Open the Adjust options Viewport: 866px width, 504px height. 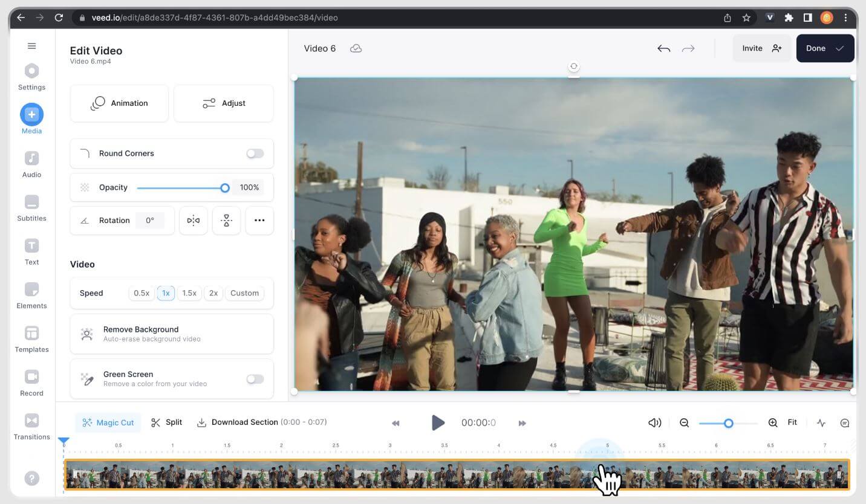[x=224, y=103]
